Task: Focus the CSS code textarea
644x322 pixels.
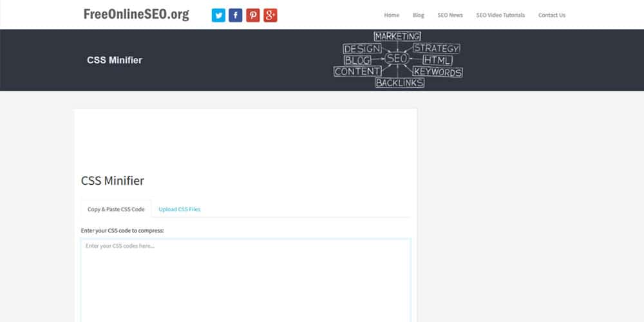Action: coord(245,280)
